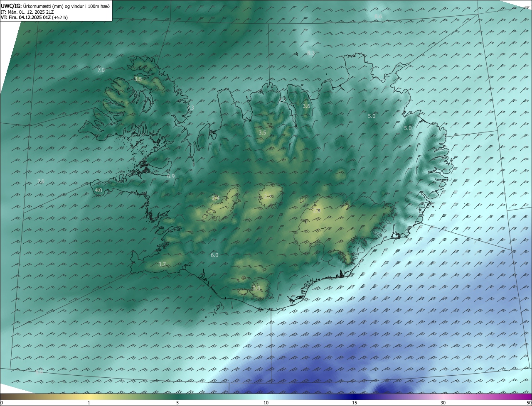This screenshot has height=406, width=532.
Task: Click the 3.0 value near the south coast
Action: (256, 288)
